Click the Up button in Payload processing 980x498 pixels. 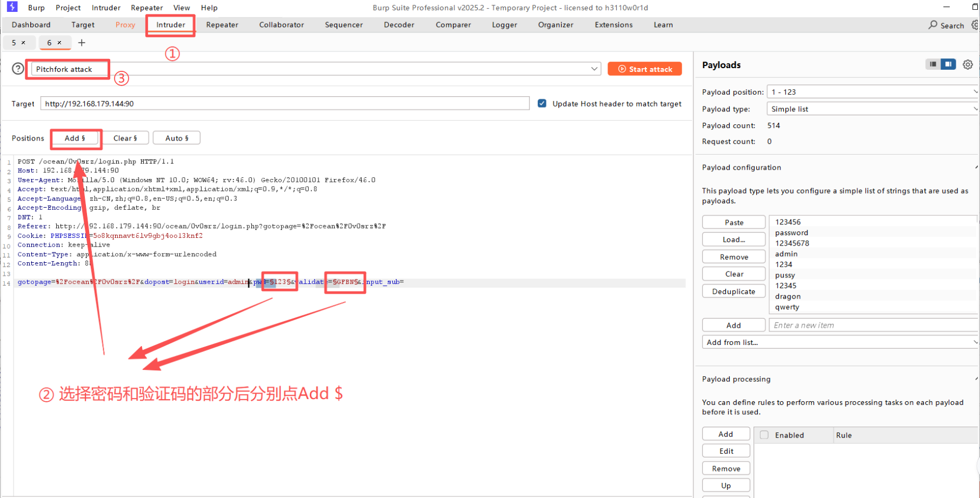tap(726, 486)
